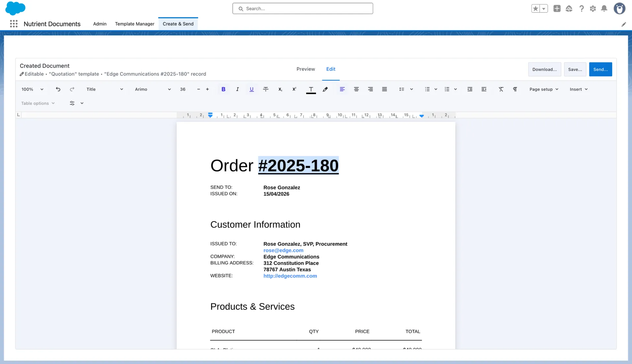Viewport: 632px width, 364px height.
Task: Click the undo arrow icon
Action: [x=58, y=89]
